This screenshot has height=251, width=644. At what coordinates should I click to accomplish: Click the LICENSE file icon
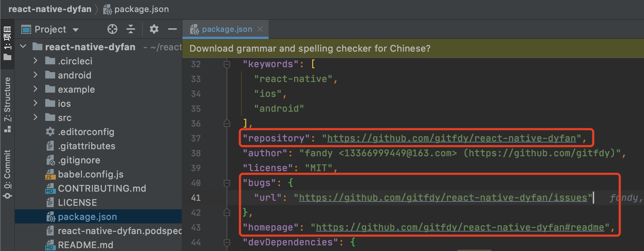(50, 203)
